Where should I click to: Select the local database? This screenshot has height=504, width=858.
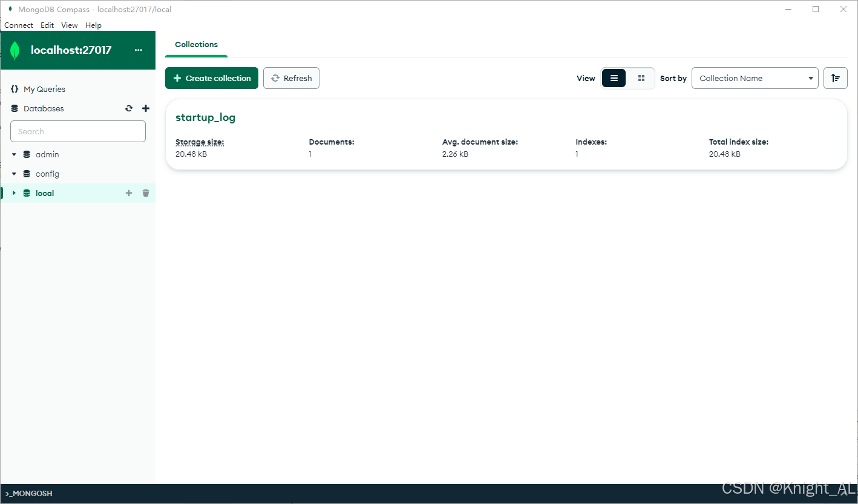(45, 193)
